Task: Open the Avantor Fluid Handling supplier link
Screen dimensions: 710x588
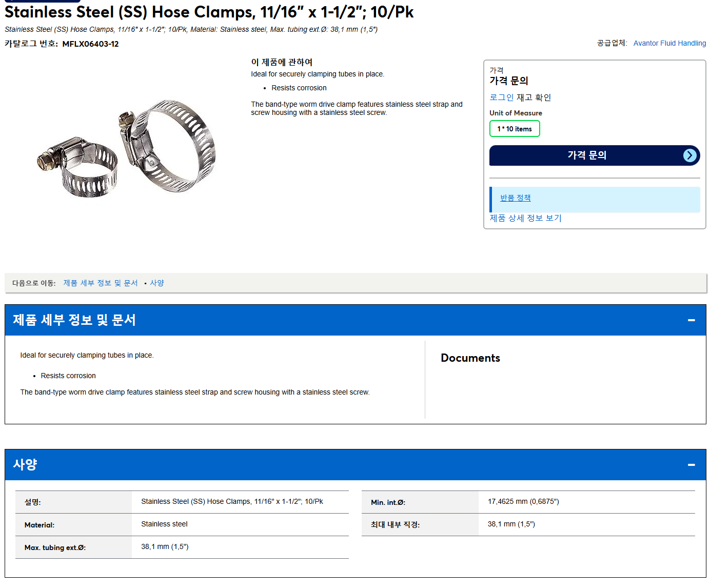Action: pyautogui.click(x=669, y=43)
